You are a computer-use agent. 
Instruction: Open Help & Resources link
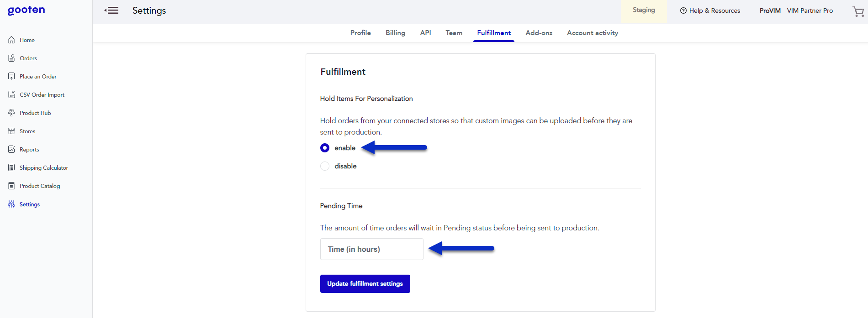coord(710,10)
